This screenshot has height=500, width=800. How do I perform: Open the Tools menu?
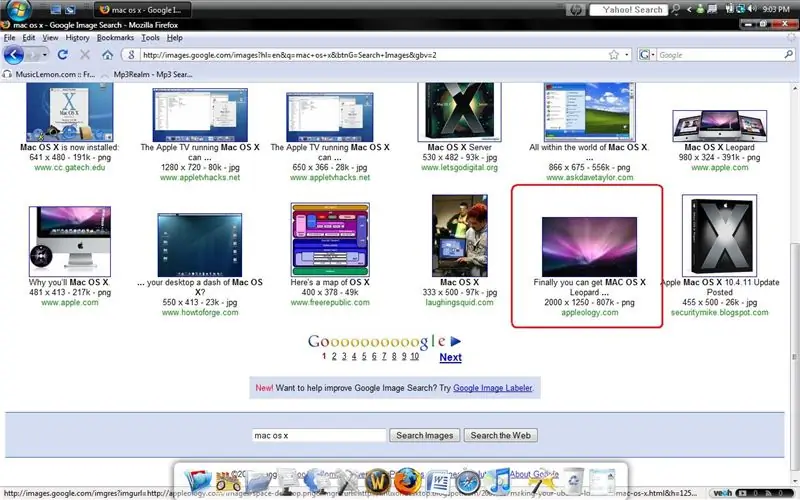[x=150, y=38]
